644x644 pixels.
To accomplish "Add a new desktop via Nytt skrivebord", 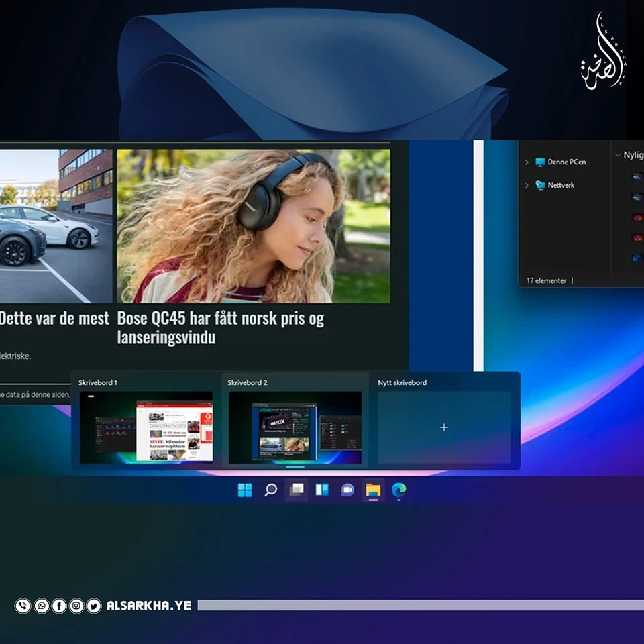I will tap(443, 427).
